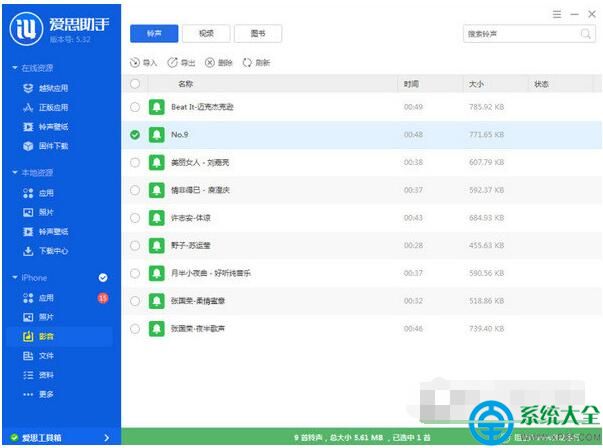Click the 00:48 duration of No.9
603x448 pixels.
point(413,135)
